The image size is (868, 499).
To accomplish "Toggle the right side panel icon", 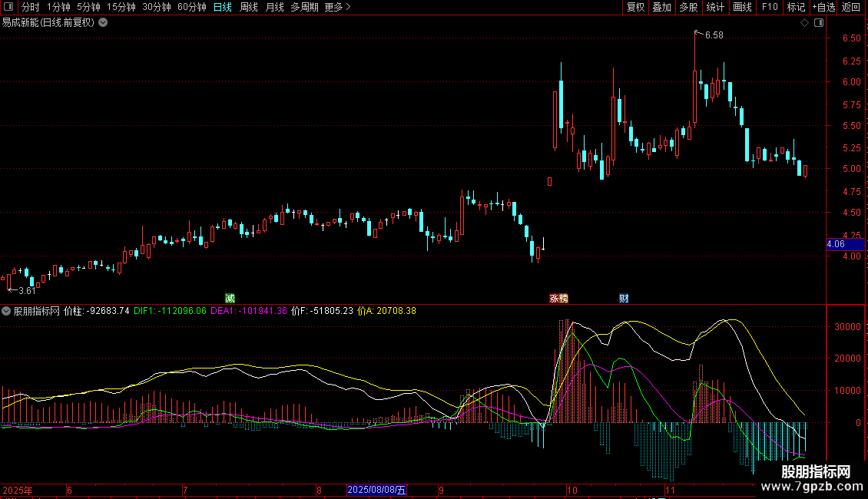I will point(818,23).
